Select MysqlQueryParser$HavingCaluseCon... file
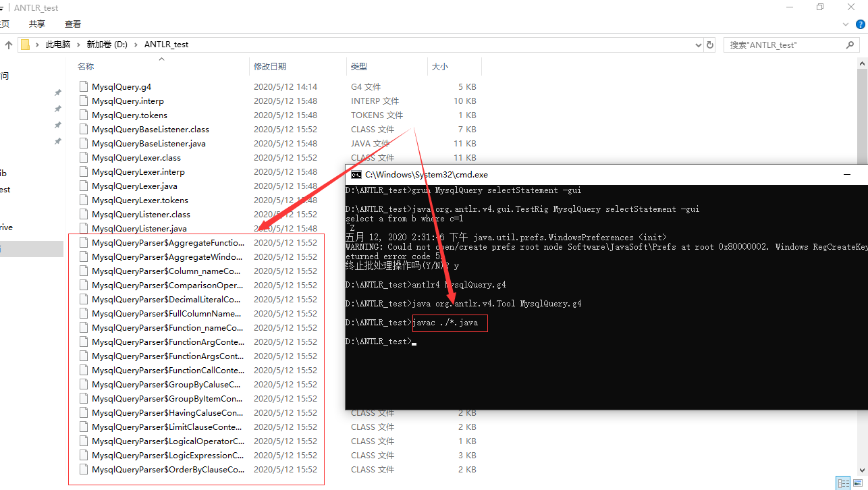This screenshot has width=868, height=490. 167,412
